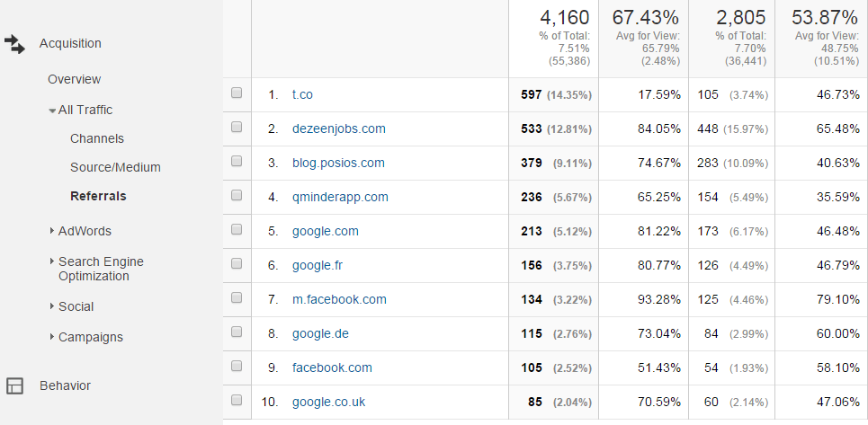Open the Overview report
The height and width of the screenshot is (425, 868).
(74, 80)
